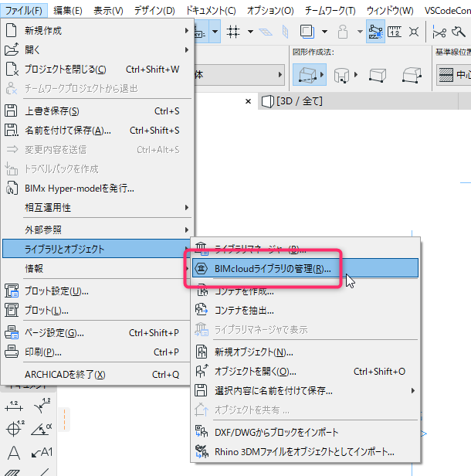Close the tab left of 3D tab
Viewport: 471px width, 476px height.
248,101
